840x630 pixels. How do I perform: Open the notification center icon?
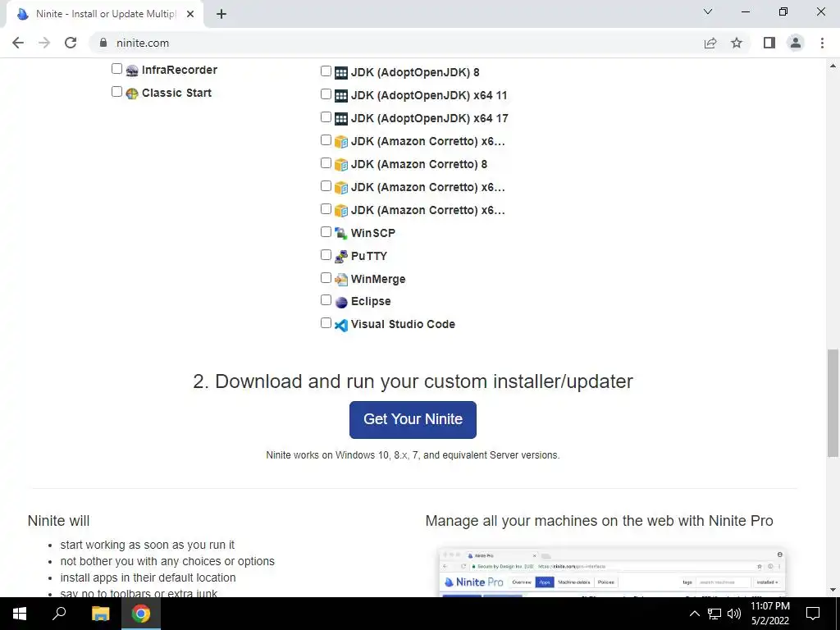point(813,614)
